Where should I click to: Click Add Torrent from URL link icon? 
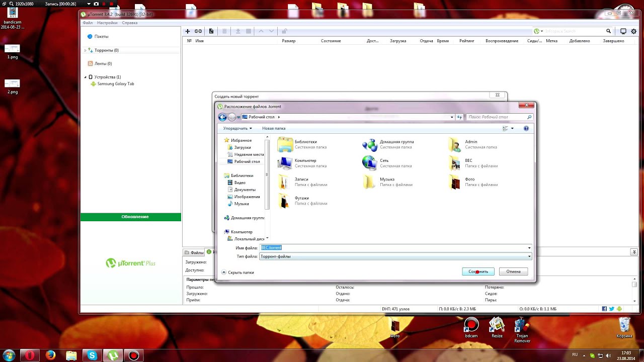point(198,31)
